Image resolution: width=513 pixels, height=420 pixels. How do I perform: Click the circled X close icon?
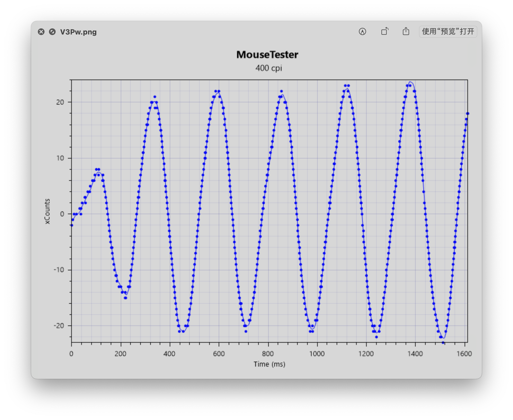point(41,32)
